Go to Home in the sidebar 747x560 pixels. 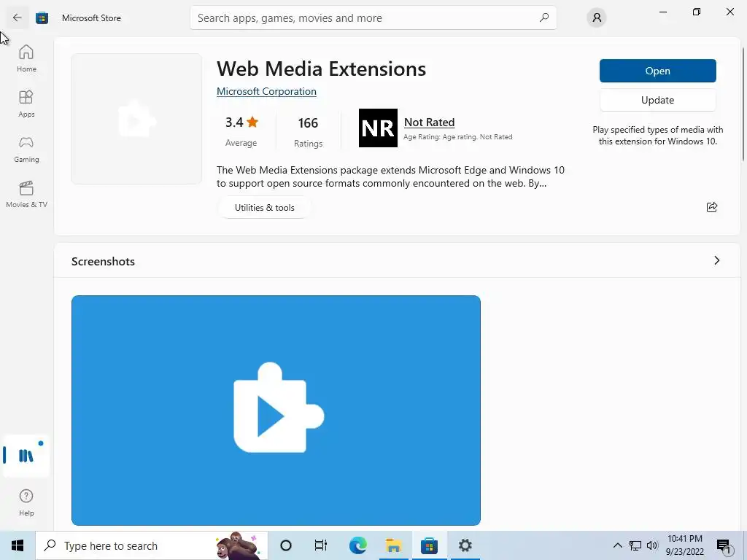[26, 58]
